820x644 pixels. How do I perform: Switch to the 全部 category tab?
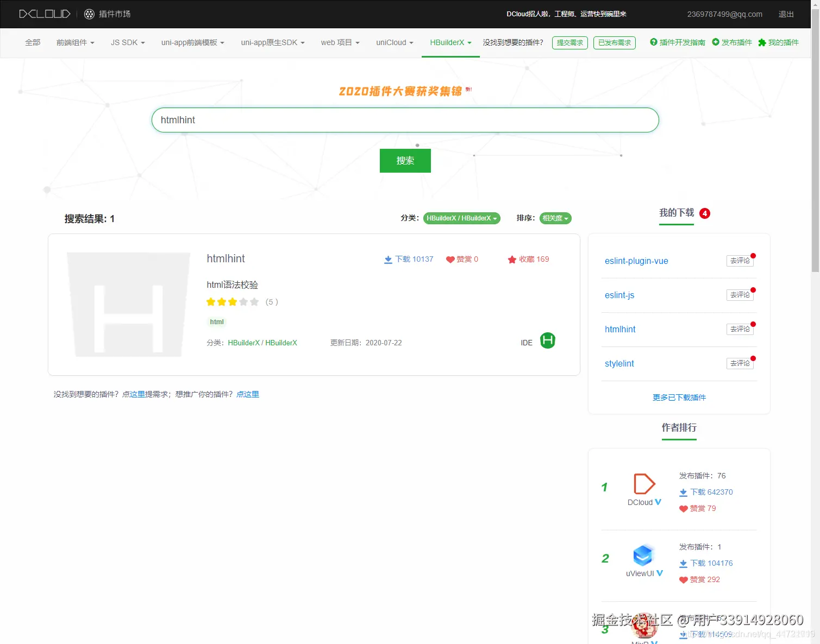click(32, 42)
